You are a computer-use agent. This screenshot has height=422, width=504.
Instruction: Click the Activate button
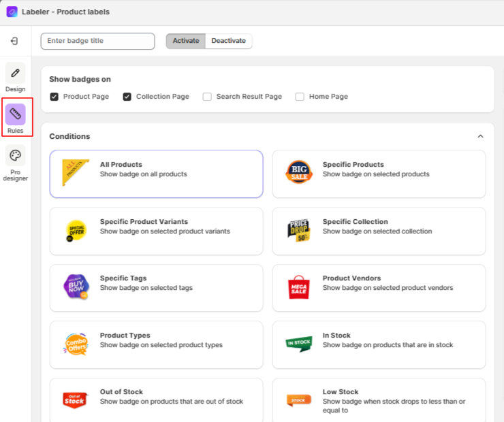tap(186, 41)
